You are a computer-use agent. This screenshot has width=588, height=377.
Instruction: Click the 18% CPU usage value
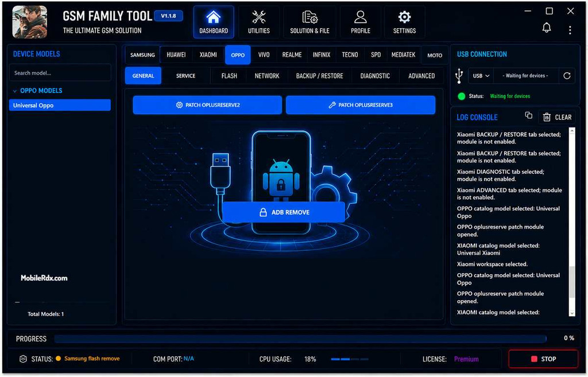click(310, 359)
